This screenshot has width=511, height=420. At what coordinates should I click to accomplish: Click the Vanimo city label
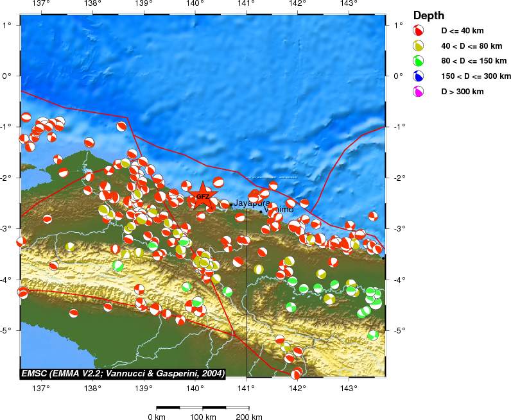279,210
